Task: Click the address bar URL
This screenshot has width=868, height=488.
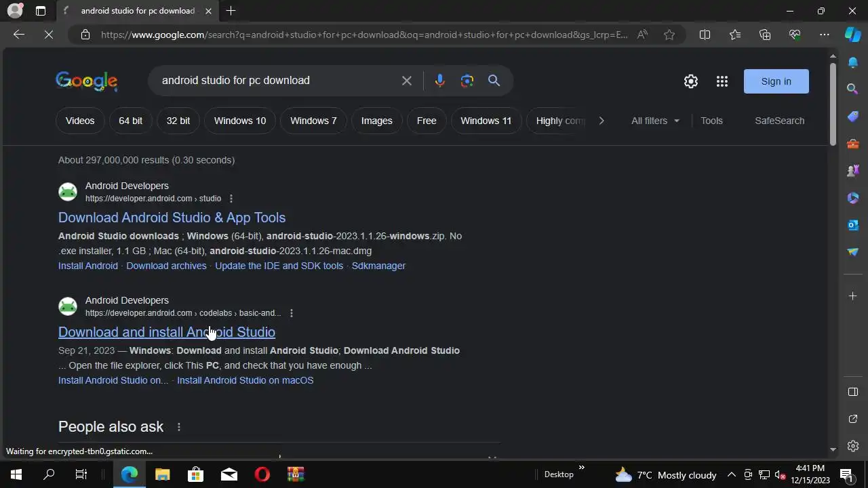Action: [364, 35]
